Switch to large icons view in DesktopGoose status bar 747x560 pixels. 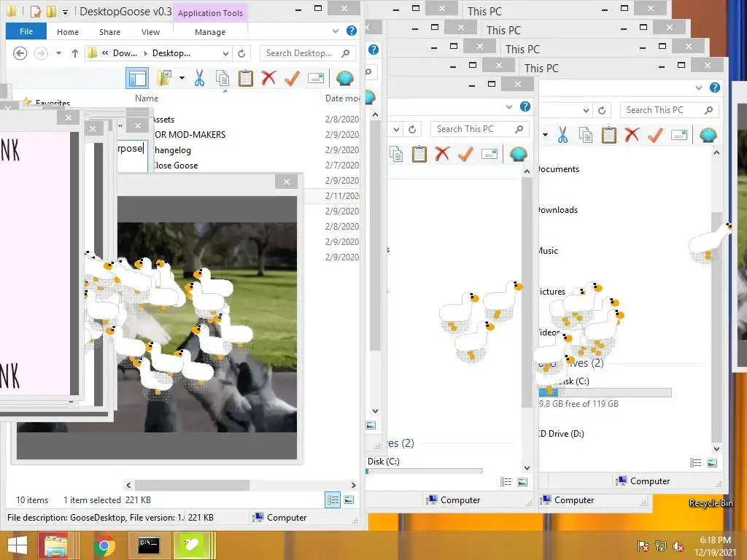(x=349, y=499)
